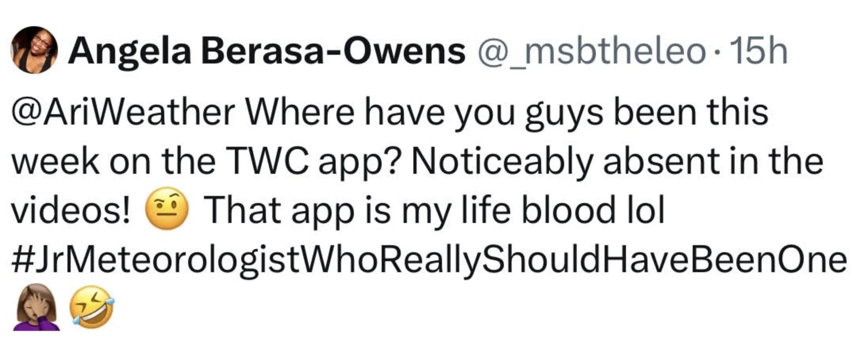Open the @_msbtheleo handle link

[591, 52]
